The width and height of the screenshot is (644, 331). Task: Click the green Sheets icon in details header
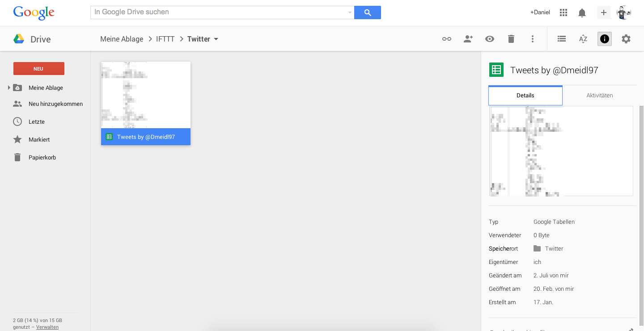tap(496, 70)
